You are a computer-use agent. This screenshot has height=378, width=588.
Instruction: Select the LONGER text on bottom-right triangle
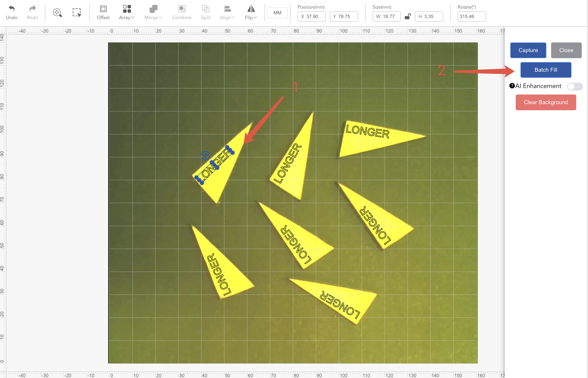pos(340,305)
